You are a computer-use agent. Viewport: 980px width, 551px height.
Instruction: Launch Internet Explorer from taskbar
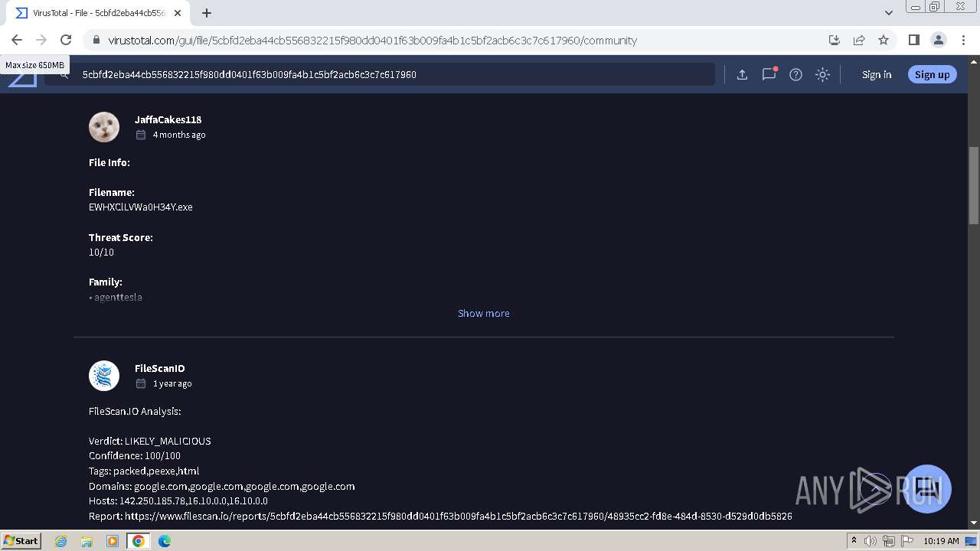[60, 541]
